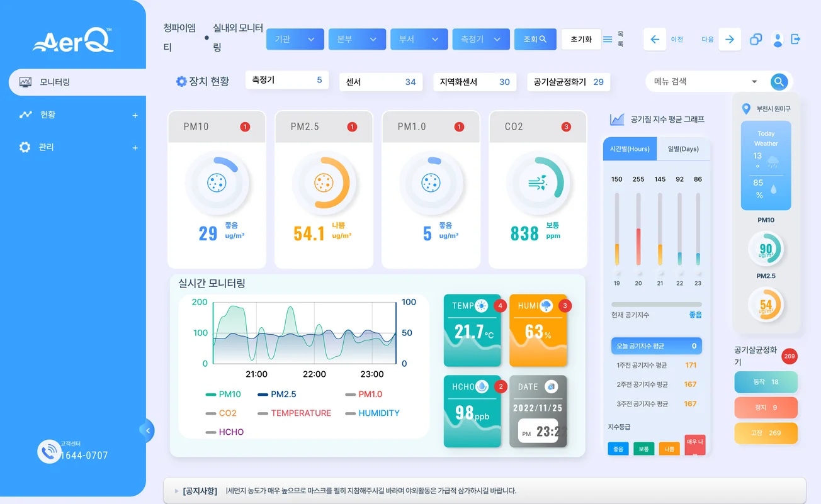The width and height of the screenshot is (821, 504).
Task: Click the customer center phone icon
Action: coord(48,451)
